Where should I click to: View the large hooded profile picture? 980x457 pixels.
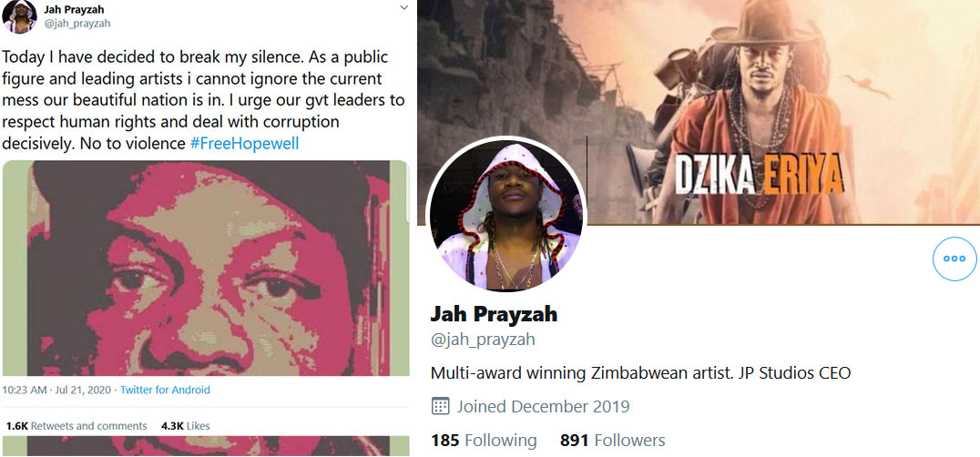point(506,216)
